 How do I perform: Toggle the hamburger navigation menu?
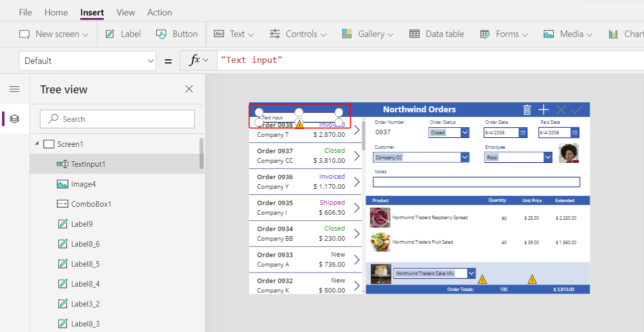pyautogui.click(x=14, y=89)
